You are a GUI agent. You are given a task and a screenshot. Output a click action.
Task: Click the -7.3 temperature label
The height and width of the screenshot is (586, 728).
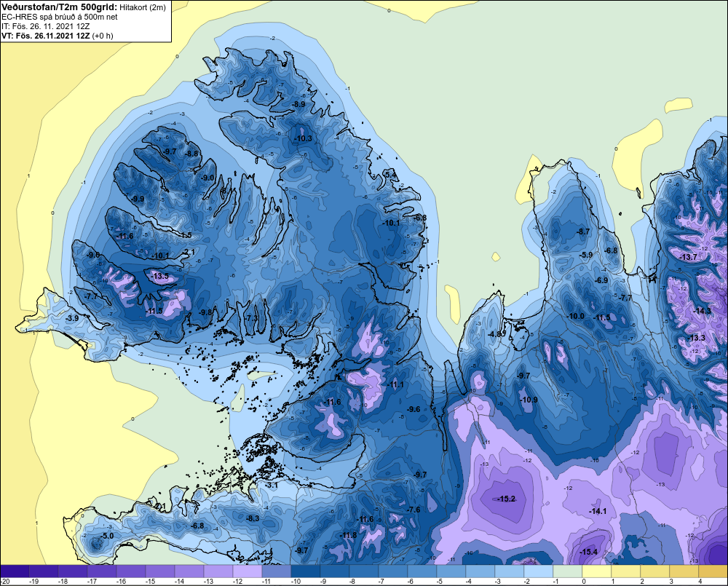[x=251, y=318]
